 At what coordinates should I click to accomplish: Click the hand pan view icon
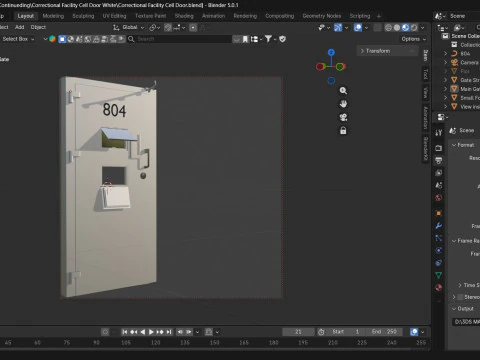click(343, 104)
